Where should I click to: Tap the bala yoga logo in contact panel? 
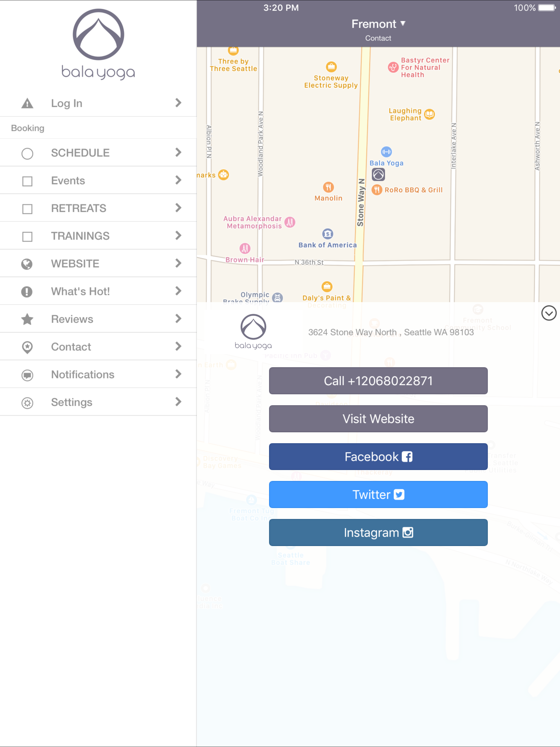pos(253,332)
